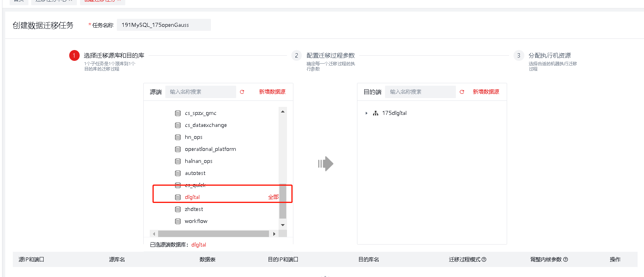
Task: Refresh the source (源端) database list
Action: (242, 92)
